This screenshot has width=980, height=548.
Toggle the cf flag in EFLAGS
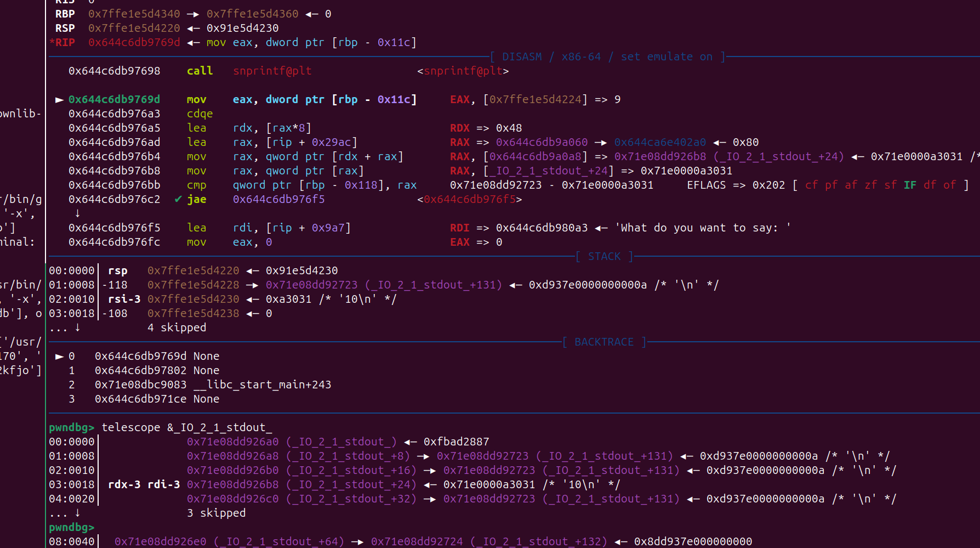[x=811, y=185]
